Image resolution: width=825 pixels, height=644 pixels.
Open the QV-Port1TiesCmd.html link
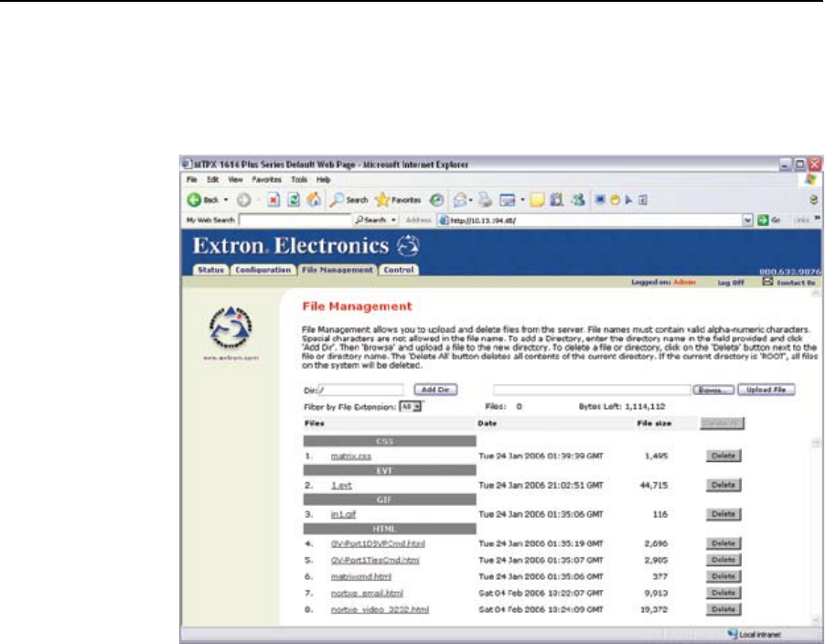coord(375,561)
